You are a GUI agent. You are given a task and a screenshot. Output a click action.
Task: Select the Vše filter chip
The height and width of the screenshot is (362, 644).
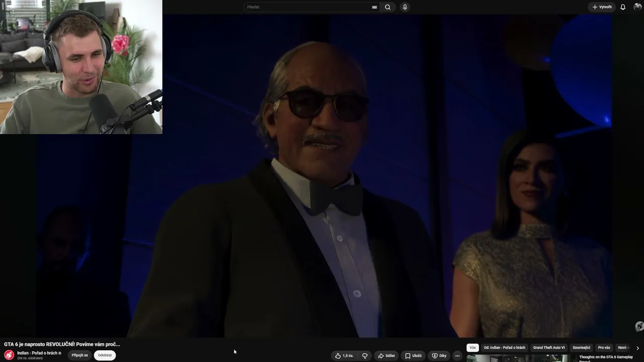coord(472,347)
